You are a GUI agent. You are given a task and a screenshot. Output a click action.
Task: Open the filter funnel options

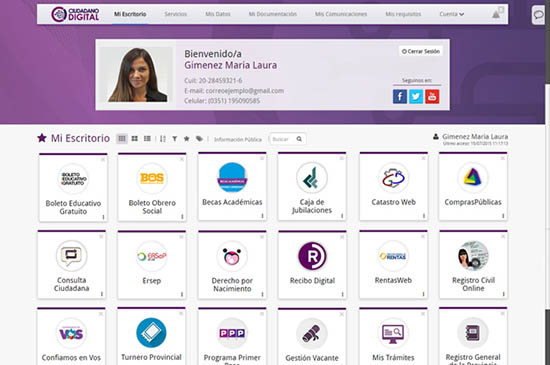pos(174,139)
